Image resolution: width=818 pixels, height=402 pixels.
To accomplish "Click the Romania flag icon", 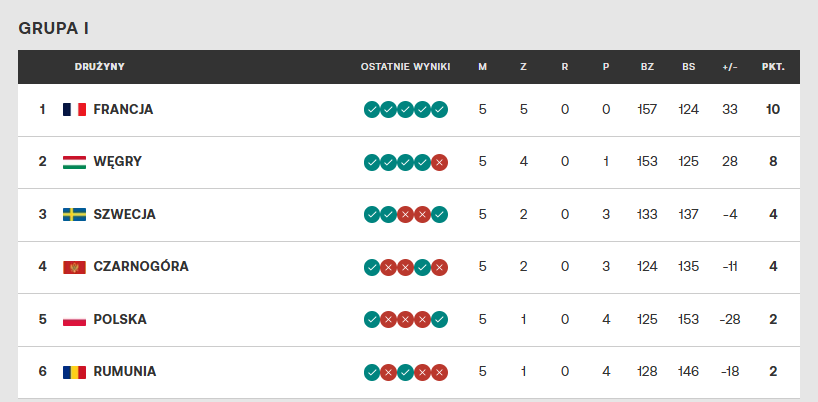I will pyautogui.click(x=74, y=372).
